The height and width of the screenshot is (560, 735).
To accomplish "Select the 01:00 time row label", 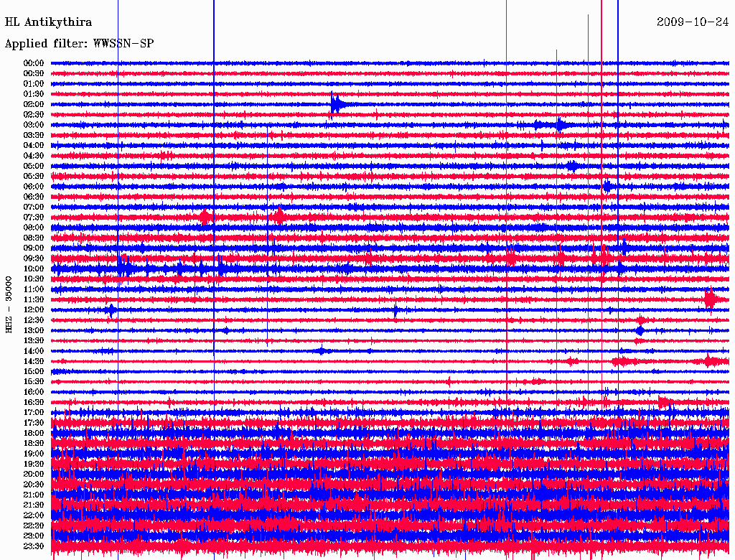I will 34,84.
